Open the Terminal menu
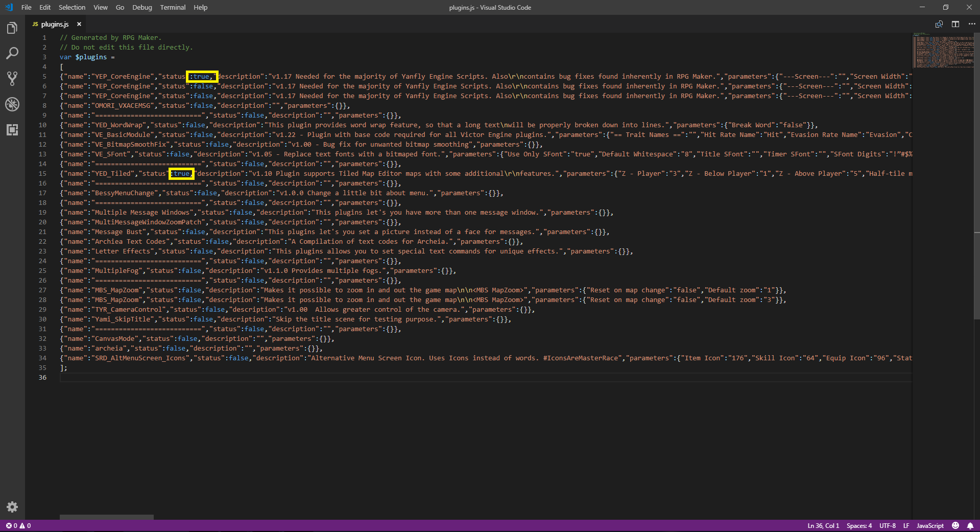Screen dimensions: 980x532 (x=173, y=7)
